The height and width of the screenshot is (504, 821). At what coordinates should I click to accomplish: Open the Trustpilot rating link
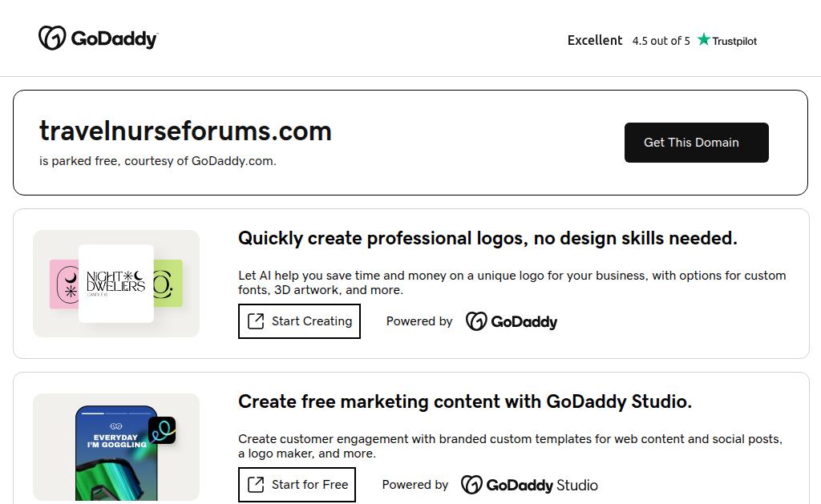pyautogui.click(x=726, y=41)
